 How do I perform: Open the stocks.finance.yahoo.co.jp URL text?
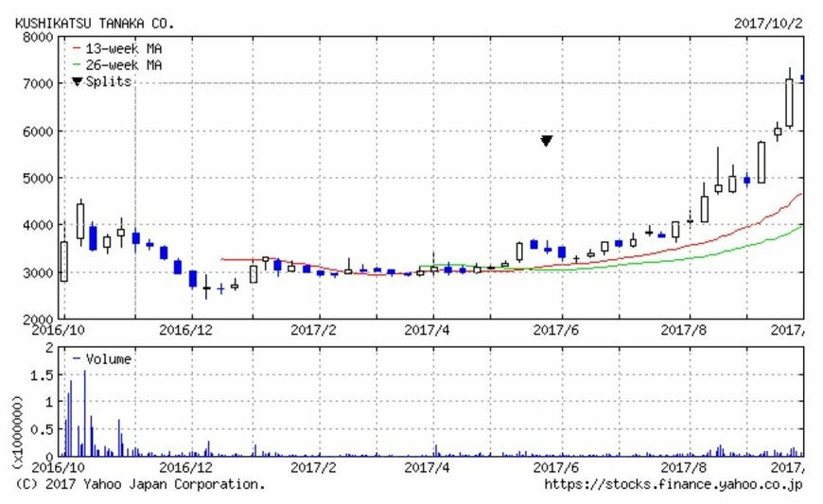(674, 484)
